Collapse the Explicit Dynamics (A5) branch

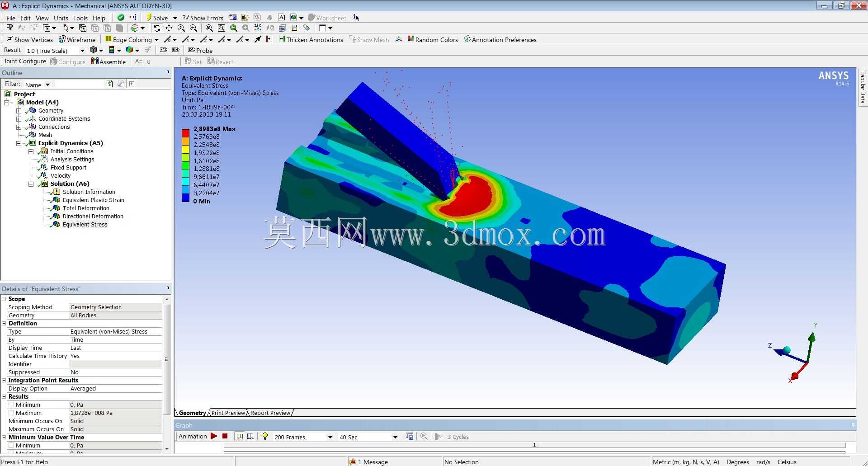[x=19, y=143]
